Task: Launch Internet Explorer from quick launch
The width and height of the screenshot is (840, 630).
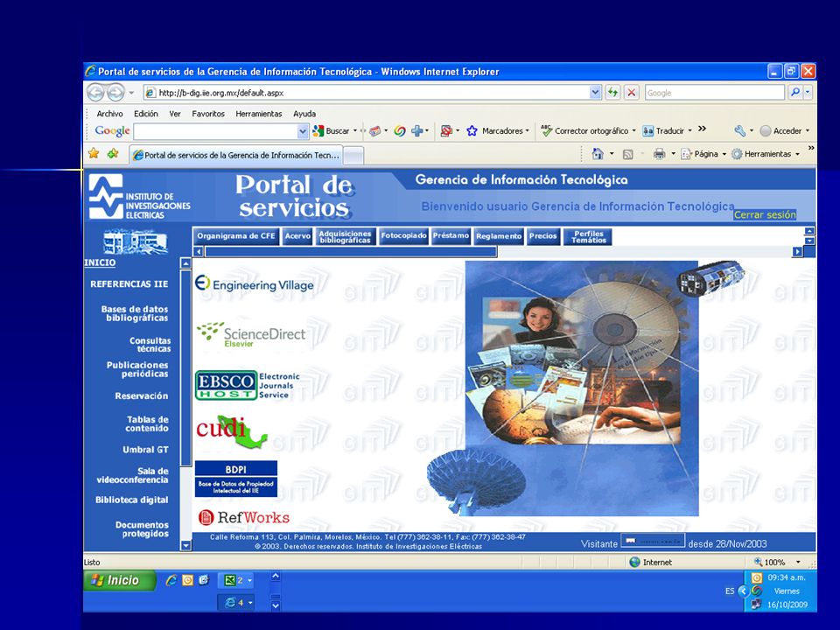Action: click(171, 580)
